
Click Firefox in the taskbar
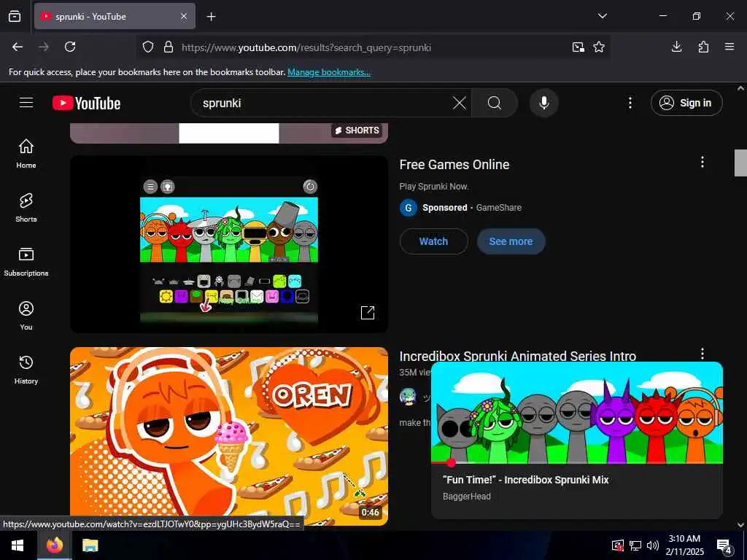click(x=55, y=545)
